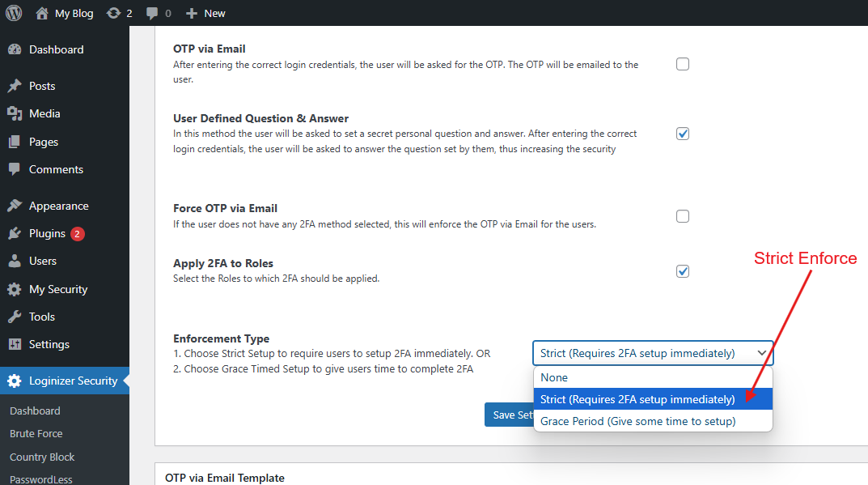The width and height of the screenshot is (868, 485).
Task: Click the Save Settings button
Action: pos(511,414)
